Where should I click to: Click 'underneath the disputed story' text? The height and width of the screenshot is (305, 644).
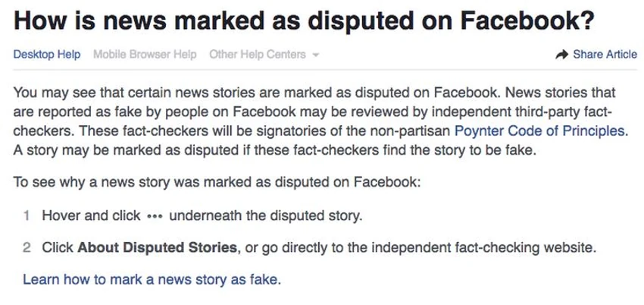click(x=266, y=215)
